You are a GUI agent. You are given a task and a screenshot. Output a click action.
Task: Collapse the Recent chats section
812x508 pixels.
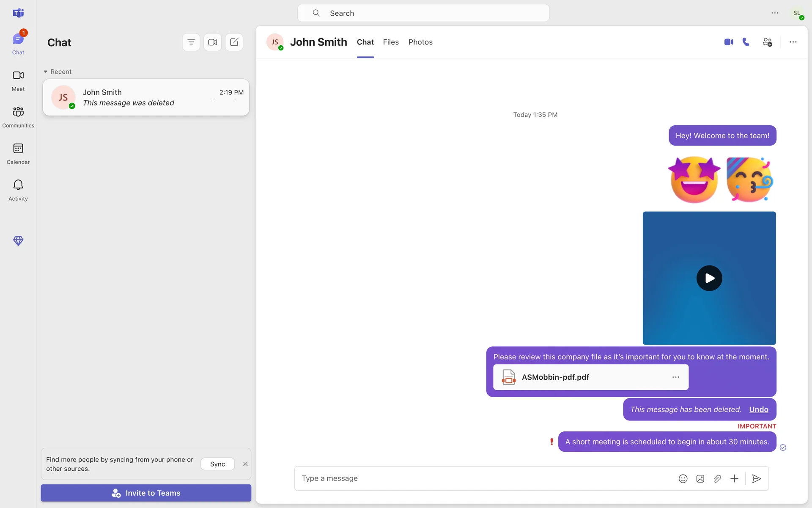(46, 72)
